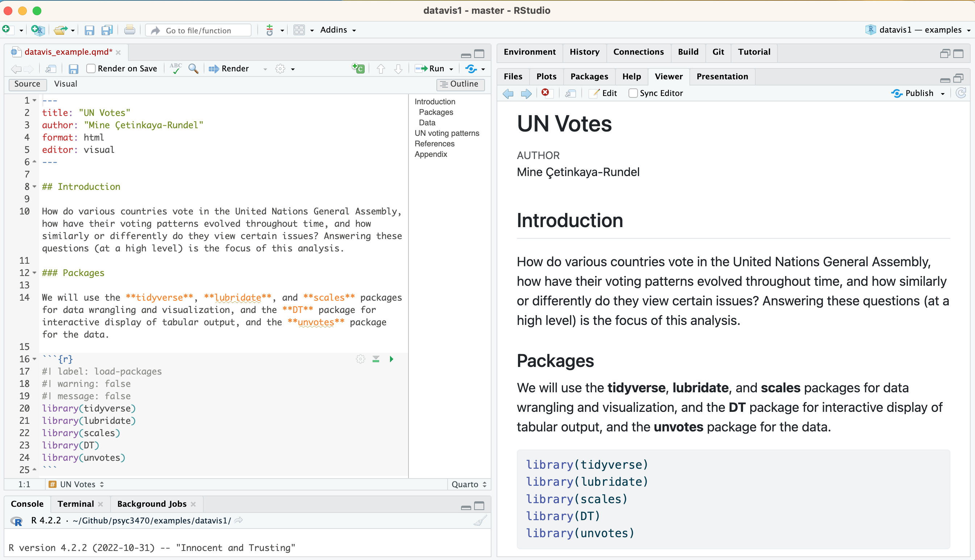Screen dimensions: 975x560
Task: Refresh the Viewer pane
Action: (961, 93)
